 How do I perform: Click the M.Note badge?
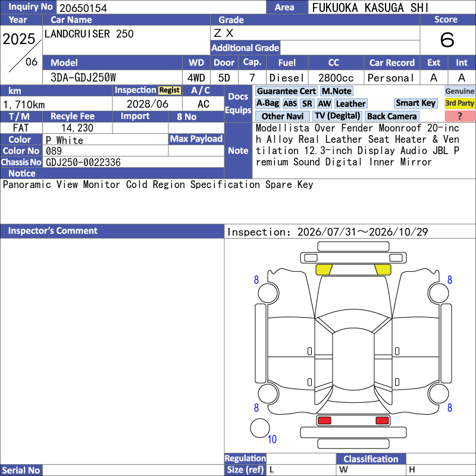336,91
